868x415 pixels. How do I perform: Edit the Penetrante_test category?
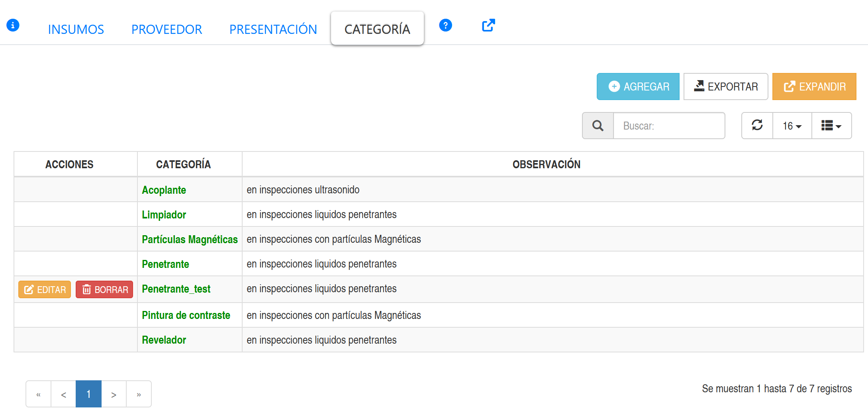[45, 289]
